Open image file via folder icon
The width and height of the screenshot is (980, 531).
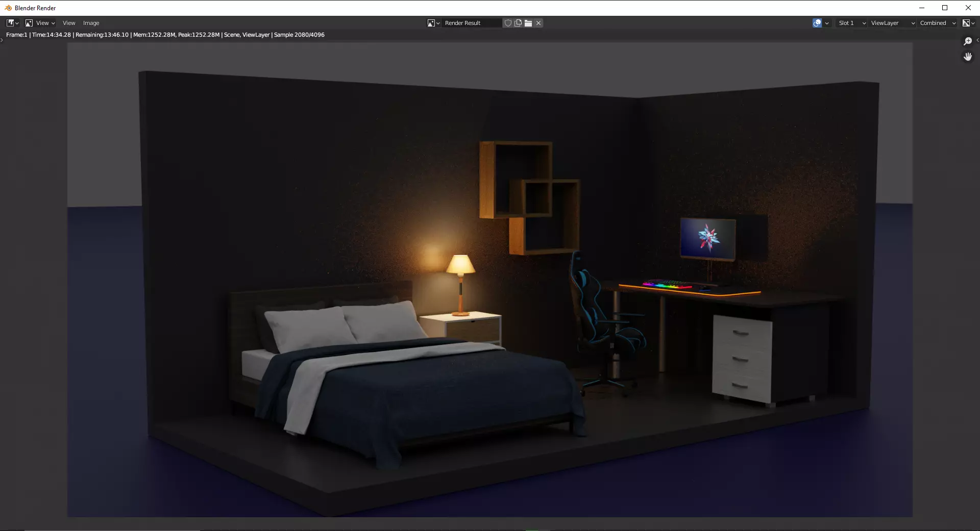[x=528, y=23]
